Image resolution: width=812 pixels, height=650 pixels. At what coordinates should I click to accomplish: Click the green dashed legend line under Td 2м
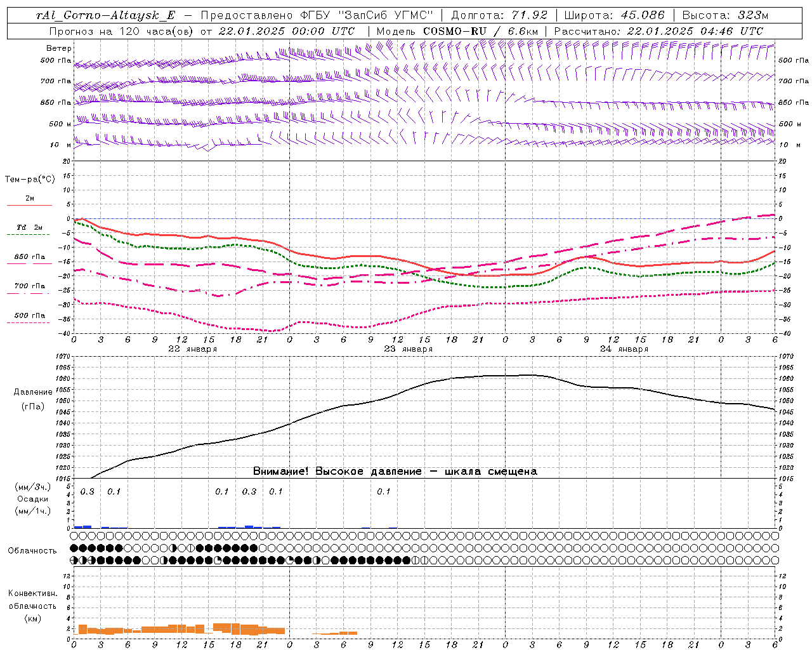(29, 234)
